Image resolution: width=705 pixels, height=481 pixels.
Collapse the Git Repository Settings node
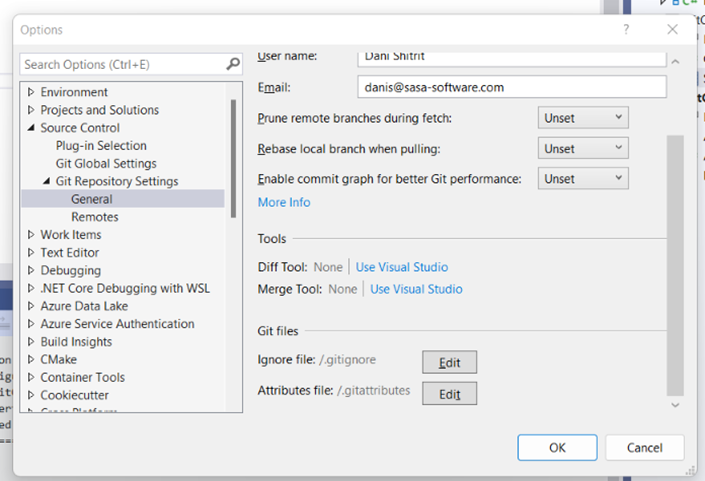click(46, 181)
